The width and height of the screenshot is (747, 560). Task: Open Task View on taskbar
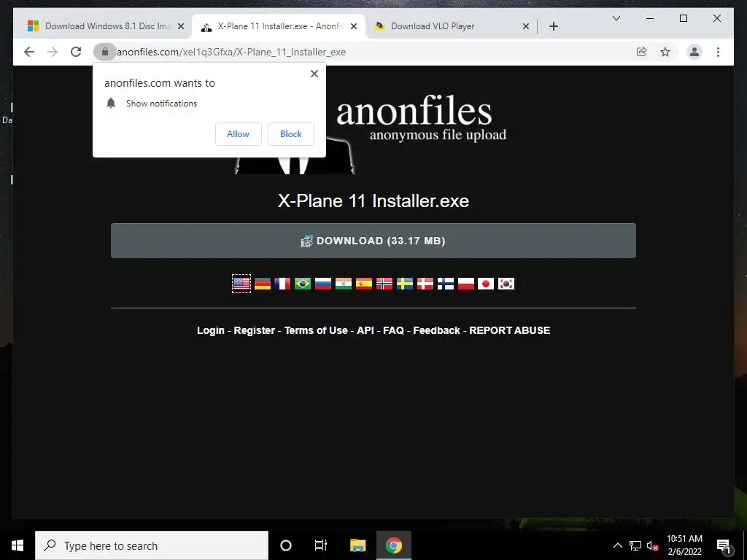pyautogui.click(x=321, y=545)
